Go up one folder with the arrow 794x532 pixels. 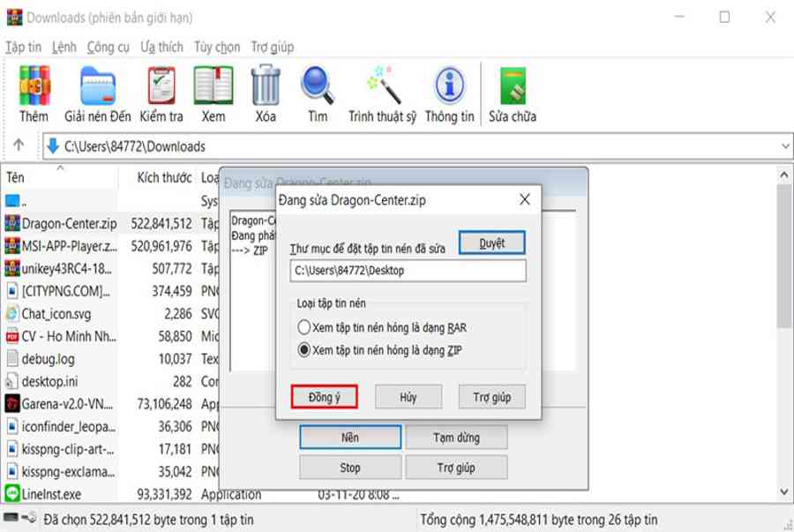point(19,146)
